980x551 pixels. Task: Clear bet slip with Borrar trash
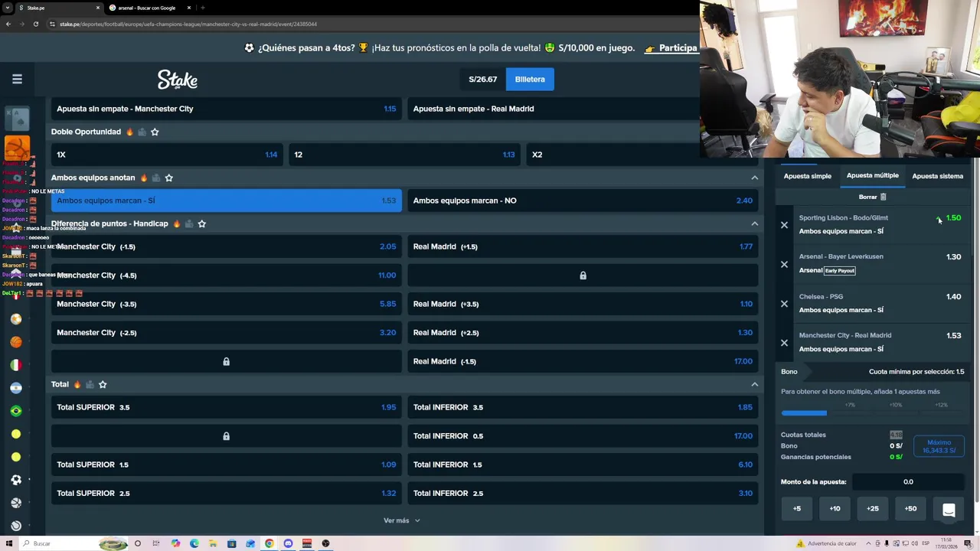tap(872, 197)
